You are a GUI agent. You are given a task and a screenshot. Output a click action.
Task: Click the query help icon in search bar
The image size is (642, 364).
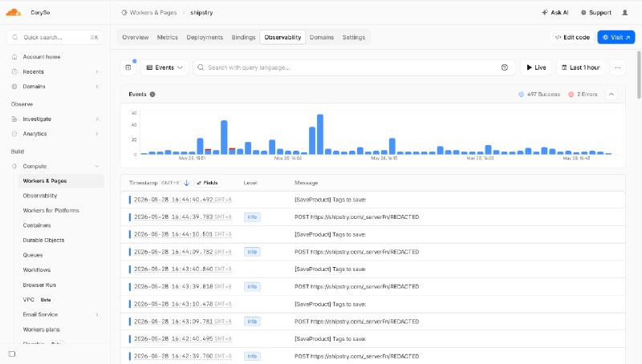pos(505,67)
